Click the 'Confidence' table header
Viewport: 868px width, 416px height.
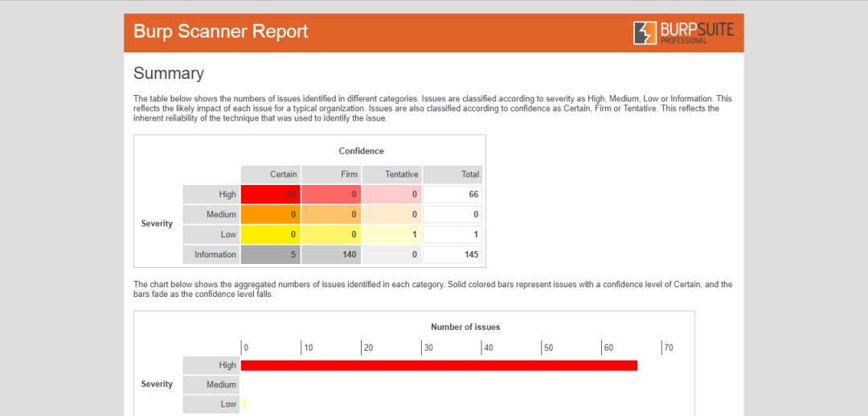point(361,150)
